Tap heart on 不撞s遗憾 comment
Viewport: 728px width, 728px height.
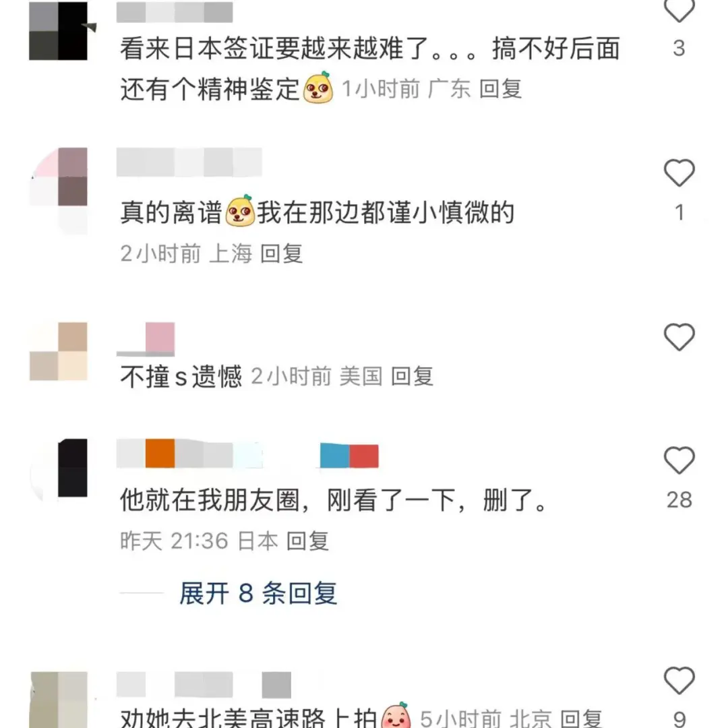[x=679, y=336]
